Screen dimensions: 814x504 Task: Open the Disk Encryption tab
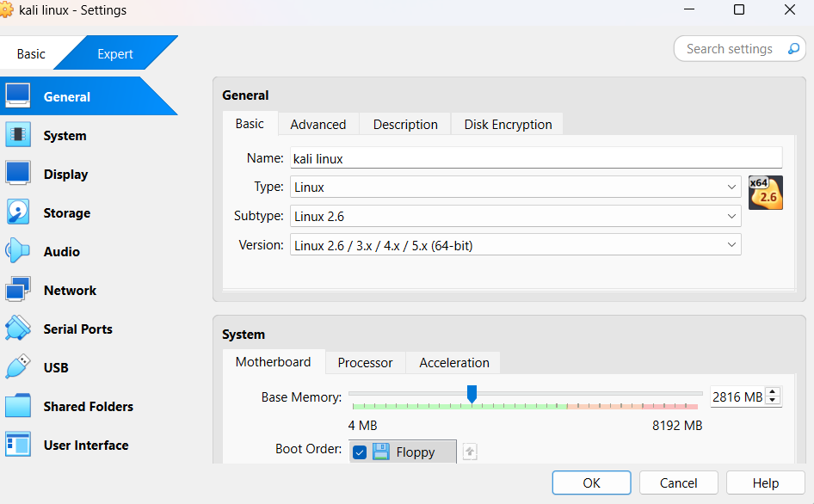pyautogui.click(x=509, y=125)
